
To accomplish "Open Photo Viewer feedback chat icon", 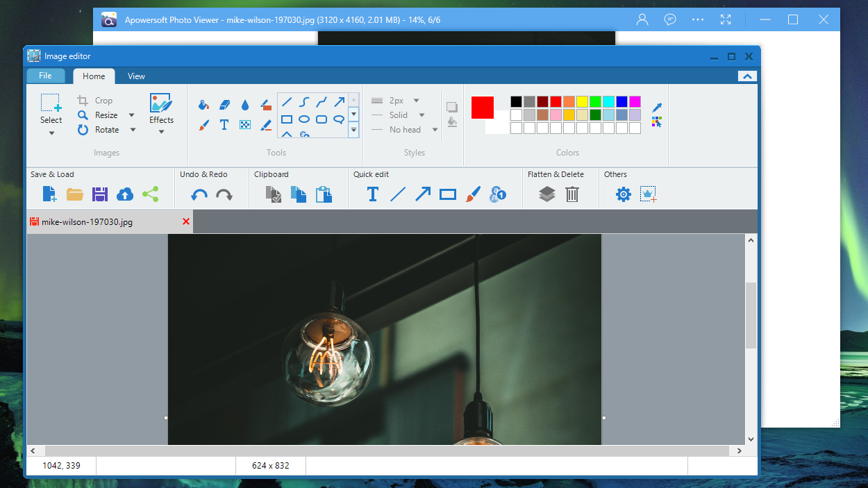I will point(670,19).
